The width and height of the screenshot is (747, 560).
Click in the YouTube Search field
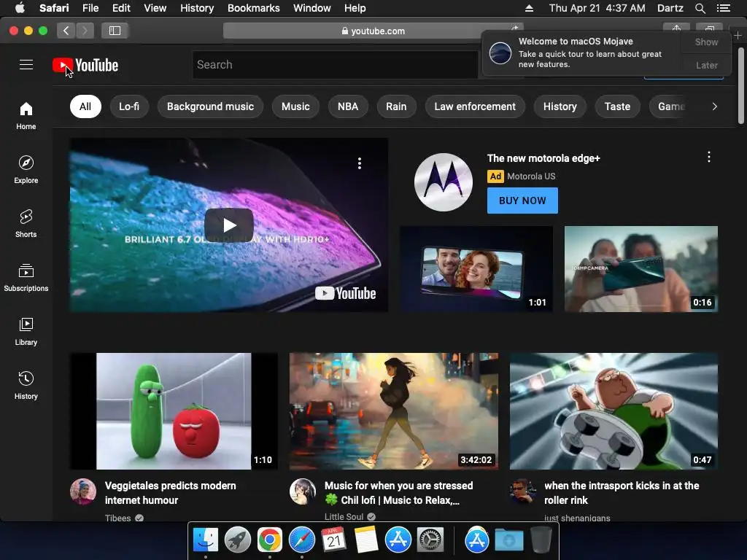336,65
